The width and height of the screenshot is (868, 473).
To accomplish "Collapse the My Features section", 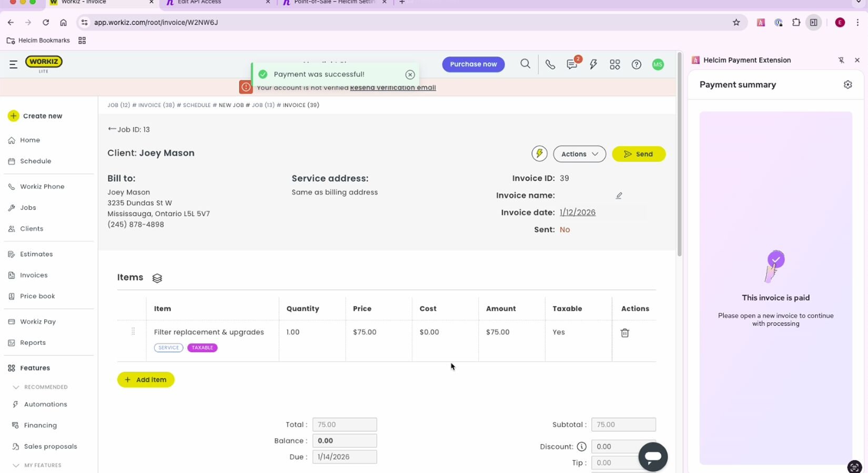I will pyautogui.click(x=16, y=466).
